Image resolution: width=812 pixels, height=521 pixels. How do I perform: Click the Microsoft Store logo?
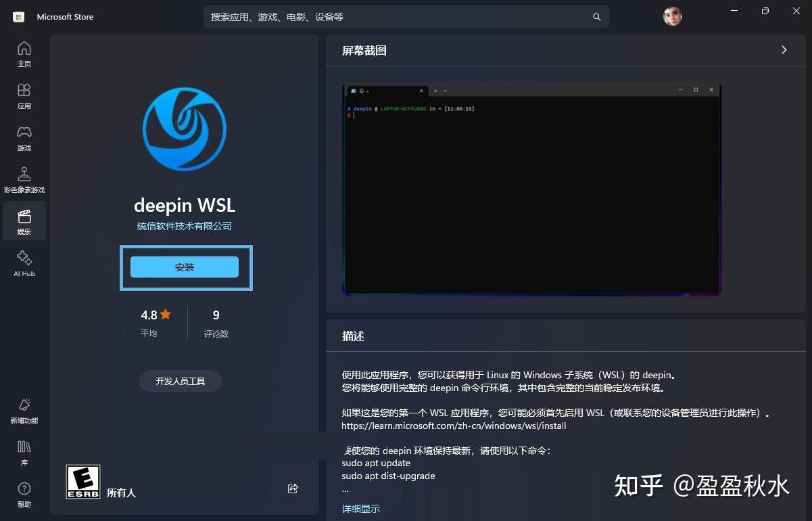(x=18, y=16)
